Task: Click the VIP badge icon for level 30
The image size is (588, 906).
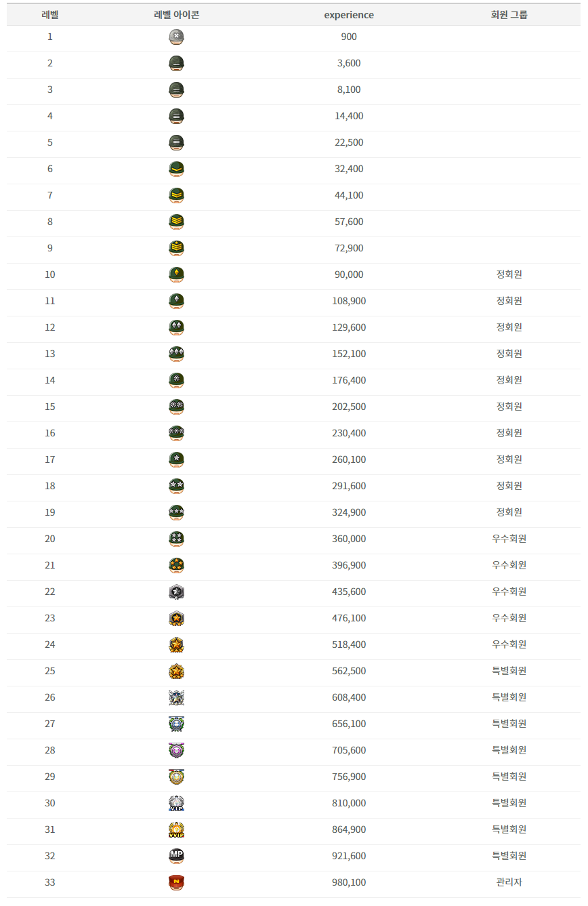Action: pos(177,804)
